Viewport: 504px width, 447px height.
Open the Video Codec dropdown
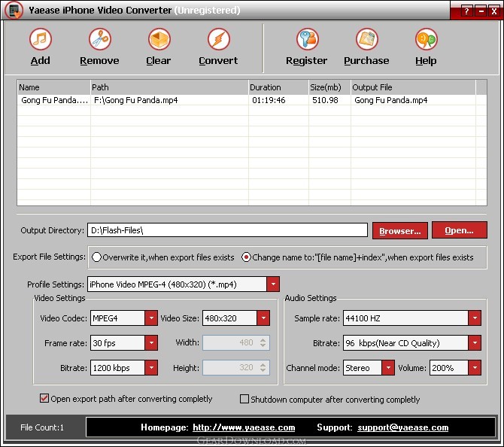(x=151, y=318)
